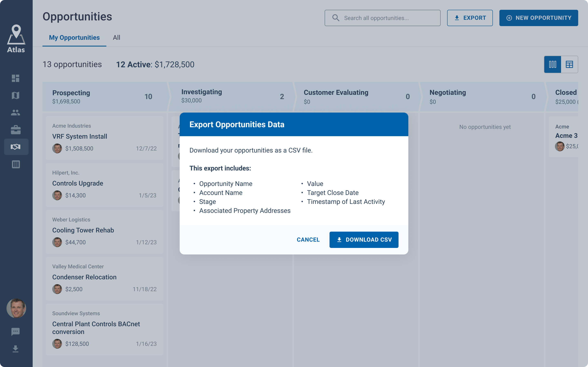The width and height of the screenshot is (588, 367).
Task: Click the New Opportunity button
Action: click(x=538, y=18)
